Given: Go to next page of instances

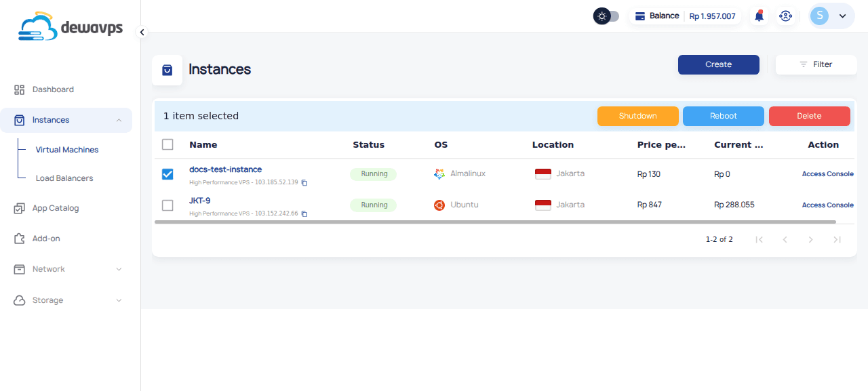Looking at the screenshot, I should click(x=810, y=239).
